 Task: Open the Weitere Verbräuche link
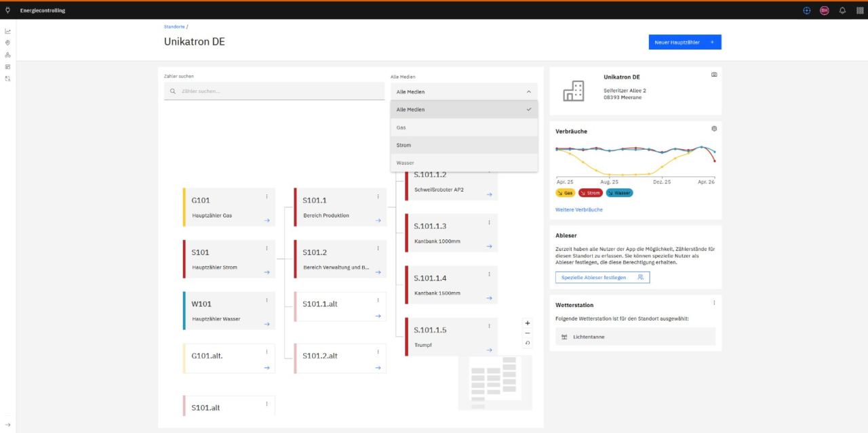[x=579, y=210]
